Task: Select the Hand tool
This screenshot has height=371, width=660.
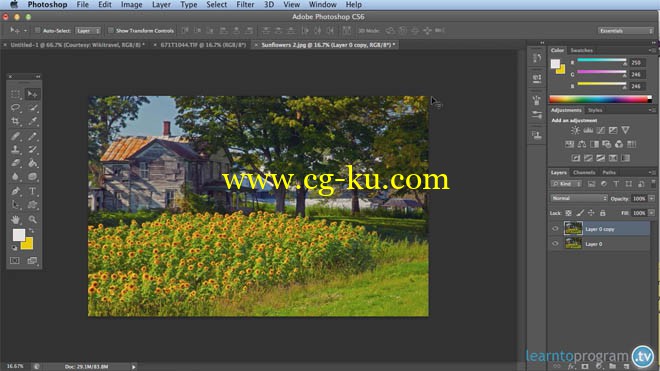Action: [x=16, y=219]
